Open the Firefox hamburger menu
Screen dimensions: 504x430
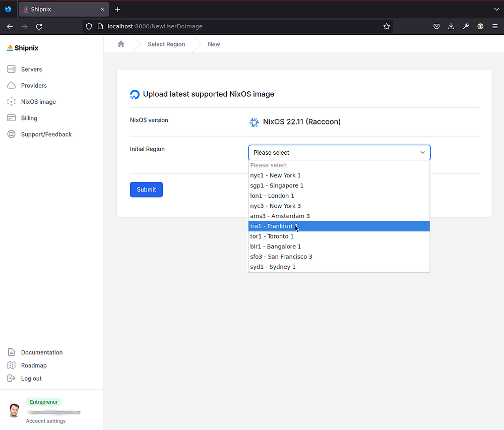click(495, 26)
